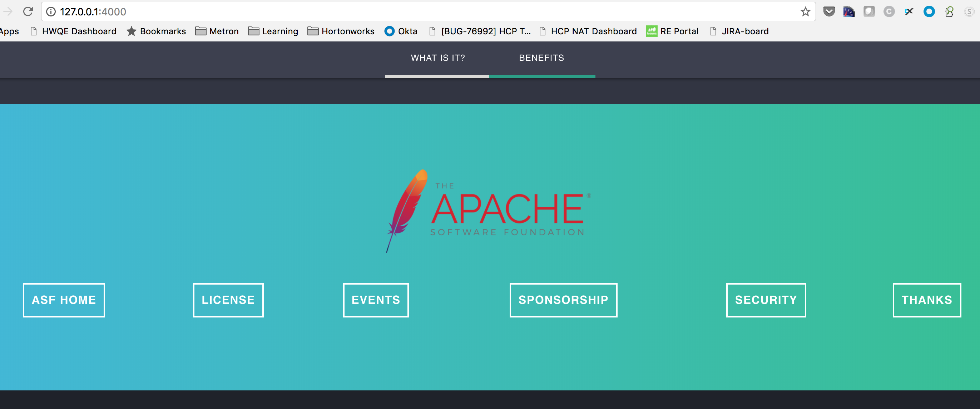Click the THANKS button
This screenshot has height=409, width=980.
(x=927, y=300)
